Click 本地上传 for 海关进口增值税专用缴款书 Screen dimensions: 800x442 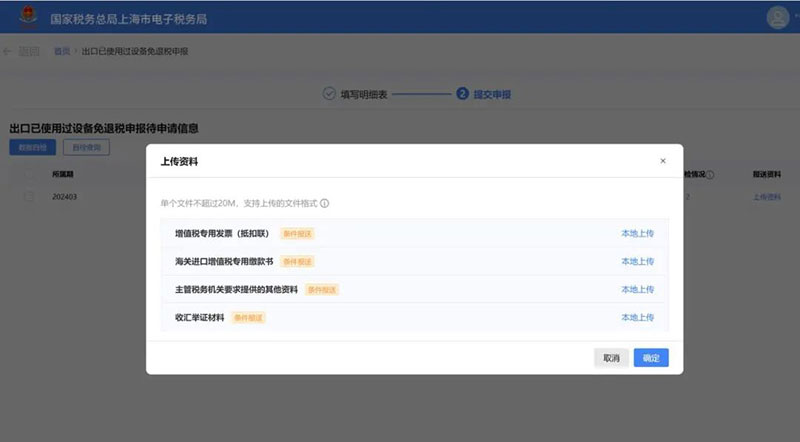click(637, 261)
